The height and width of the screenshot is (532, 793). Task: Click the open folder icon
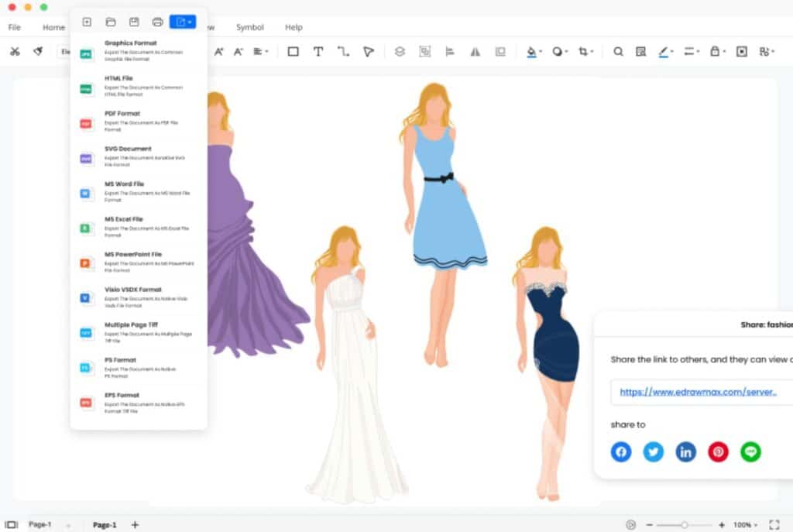[x=111, y=22]
